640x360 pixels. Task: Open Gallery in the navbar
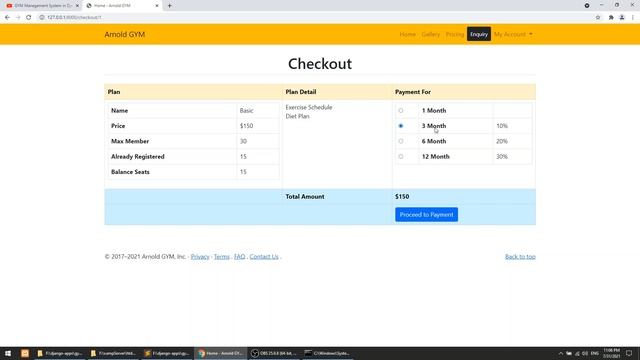431,34
